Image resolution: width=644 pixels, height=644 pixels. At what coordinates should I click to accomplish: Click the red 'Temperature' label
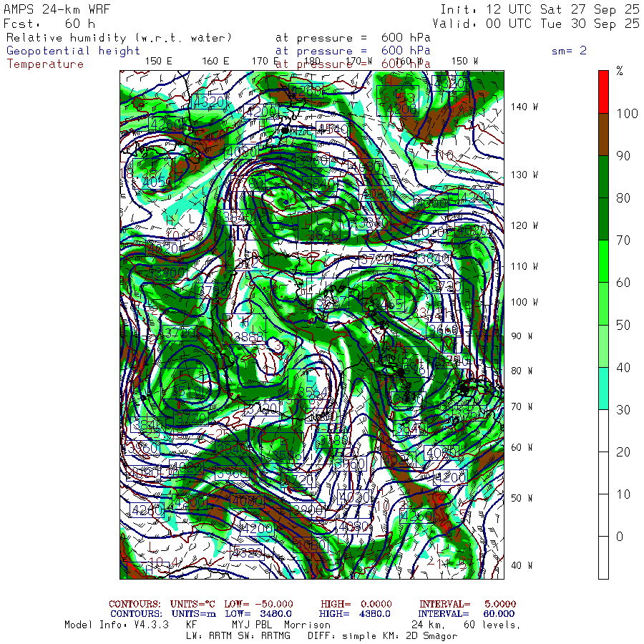pos(45,64)
